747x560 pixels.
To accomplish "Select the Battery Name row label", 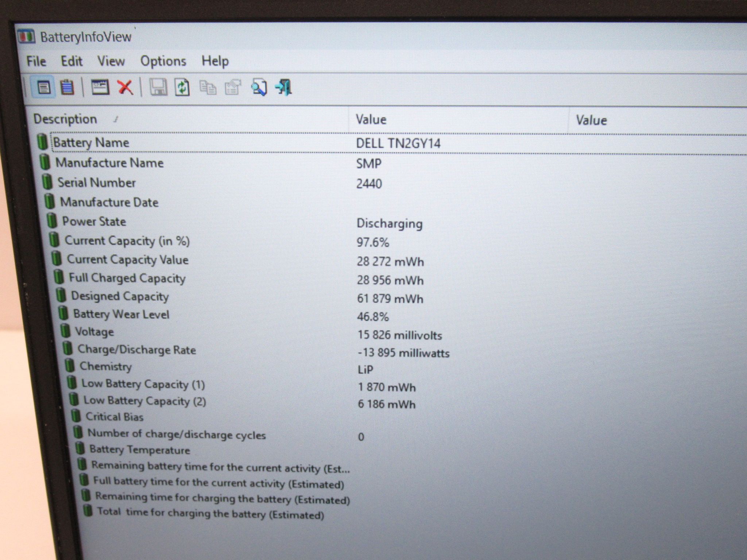I will [91, 142].
